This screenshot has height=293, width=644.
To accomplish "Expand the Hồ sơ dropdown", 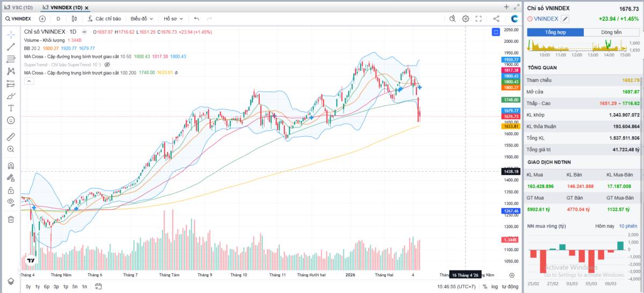I will click(x=173, y=18).
